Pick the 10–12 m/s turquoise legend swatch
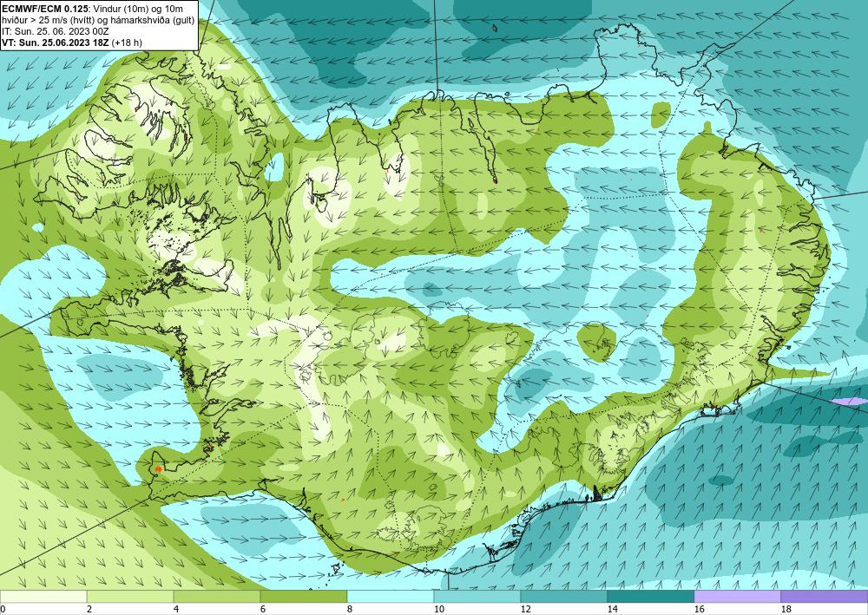Image resolution: width=868 pixels, height=615 pixels. (x=477, y=597)
